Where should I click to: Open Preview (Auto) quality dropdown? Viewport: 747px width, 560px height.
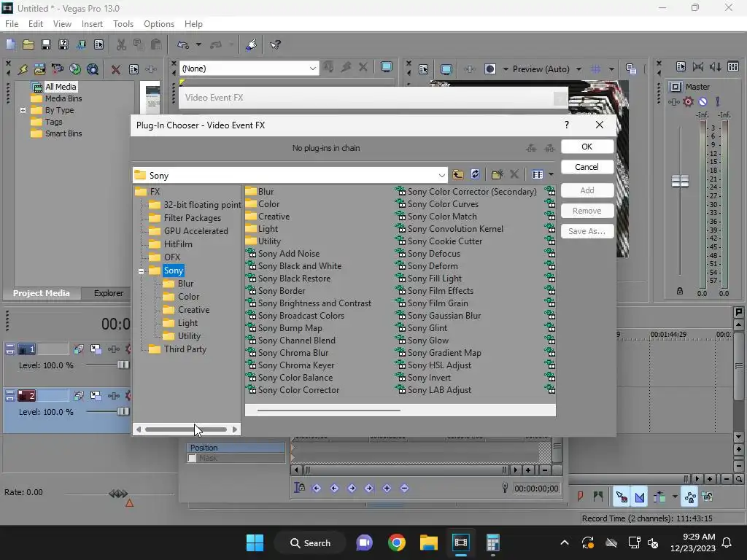tap(578, 69)
